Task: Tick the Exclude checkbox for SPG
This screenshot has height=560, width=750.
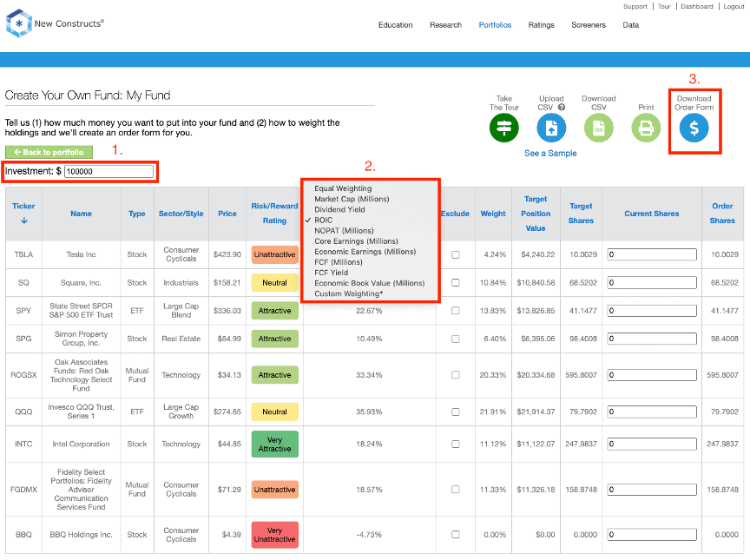Action: (456, 339)
